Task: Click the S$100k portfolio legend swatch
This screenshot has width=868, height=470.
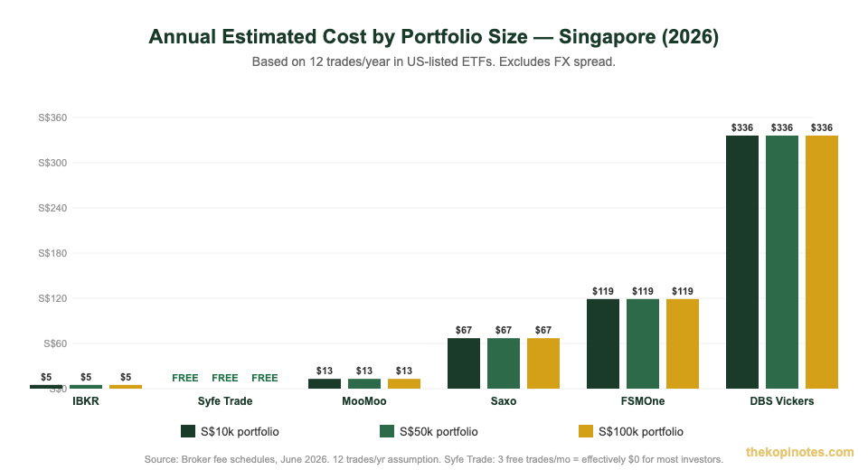Action: pos(586,431)
